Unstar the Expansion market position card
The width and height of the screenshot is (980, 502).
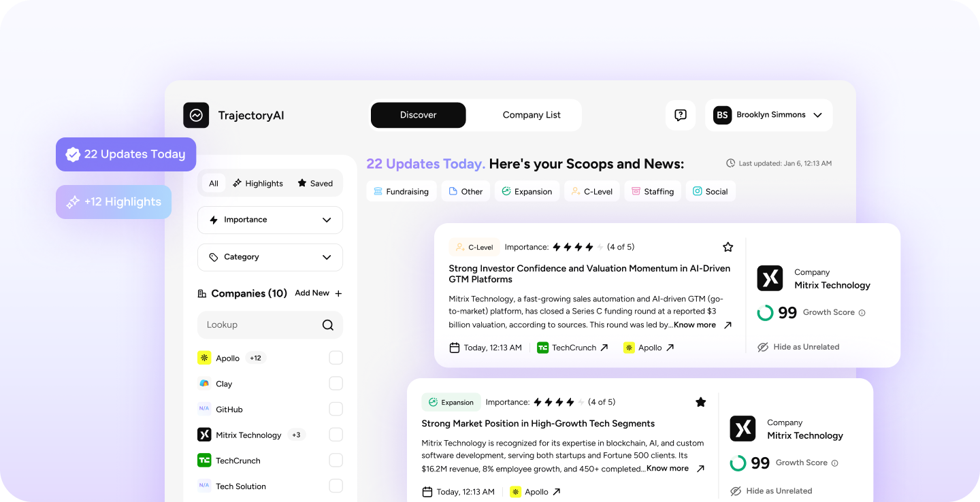point(700,402)
